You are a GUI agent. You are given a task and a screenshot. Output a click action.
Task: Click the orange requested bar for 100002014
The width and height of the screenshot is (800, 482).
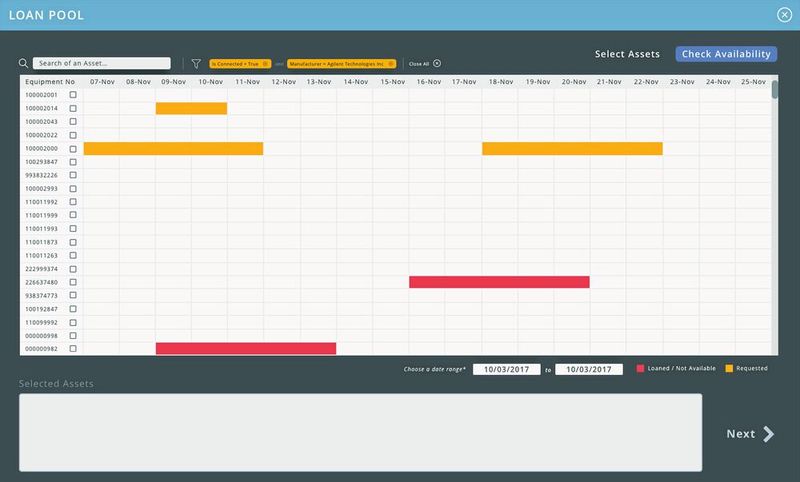pyautogui.click(x=191, y=108)
